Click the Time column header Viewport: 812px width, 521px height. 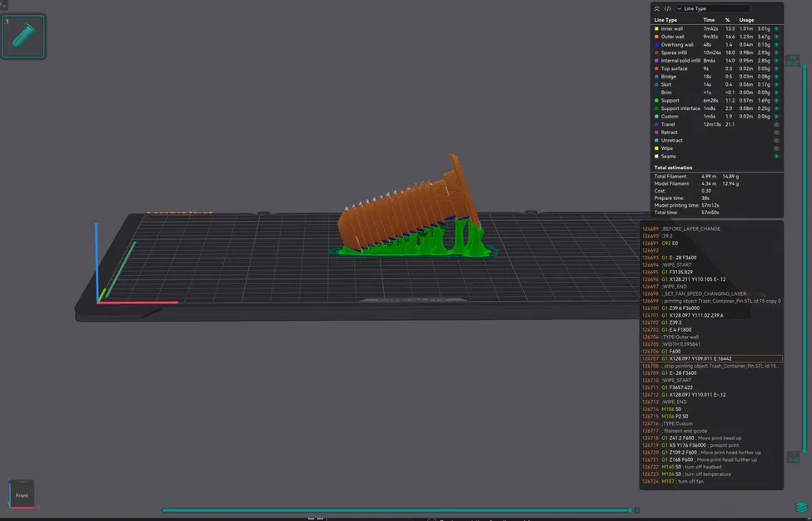pos(709,20)
